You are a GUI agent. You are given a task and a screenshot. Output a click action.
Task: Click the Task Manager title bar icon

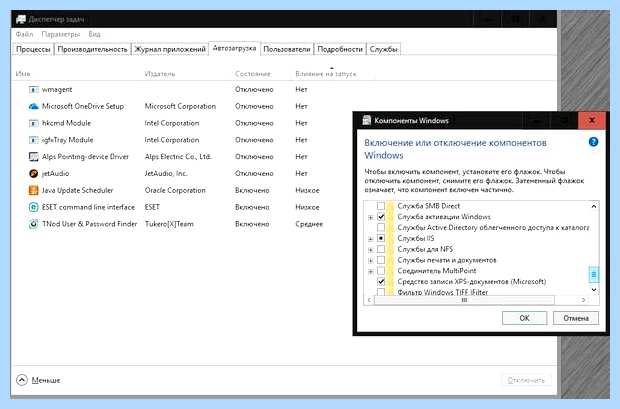point(21,19)
